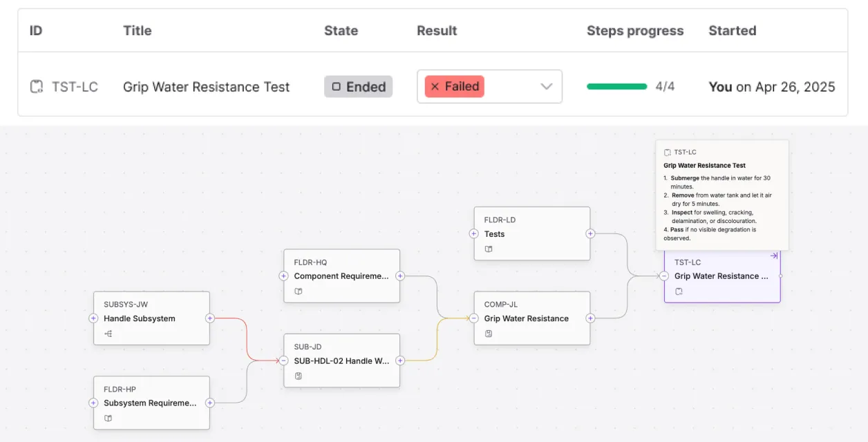This screenshot has width=868, height=442.
Task: Select the FLDR-LD Tests node
Action: tap(532, 233)
